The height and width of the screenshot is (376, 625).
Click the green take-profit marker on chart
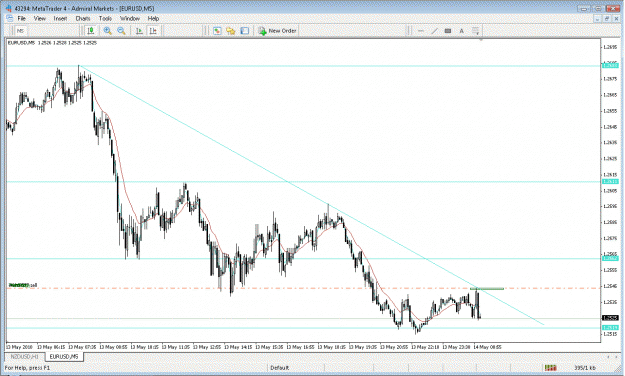coord(487,288)
